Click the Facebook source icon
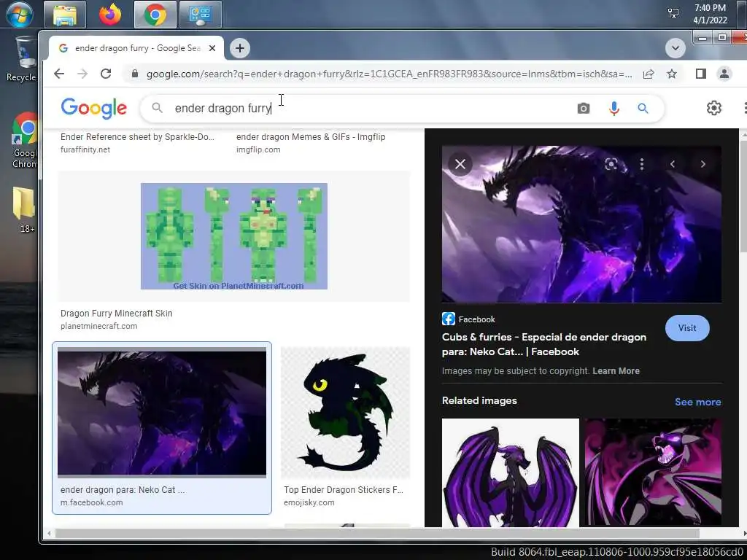 tap(449, 319)
